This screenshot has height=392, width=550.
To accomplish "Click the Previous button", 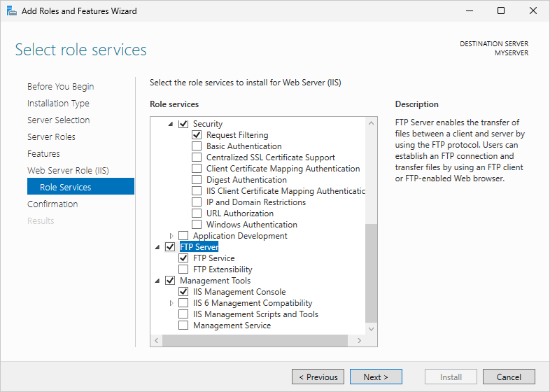I will point(318,377).
